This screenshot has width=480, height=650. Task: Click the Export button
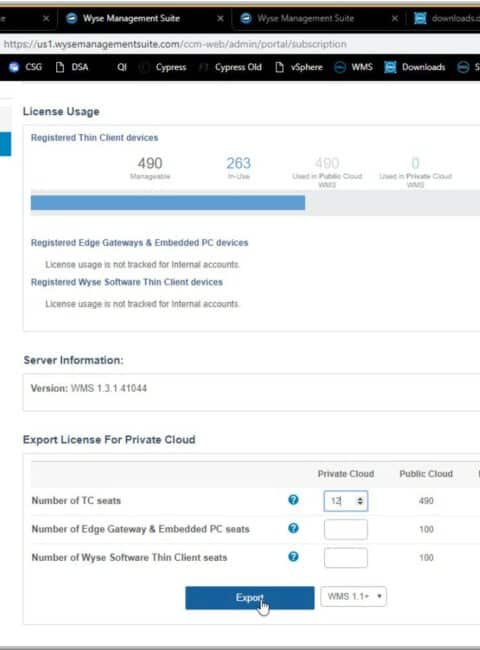click(250, 598)
